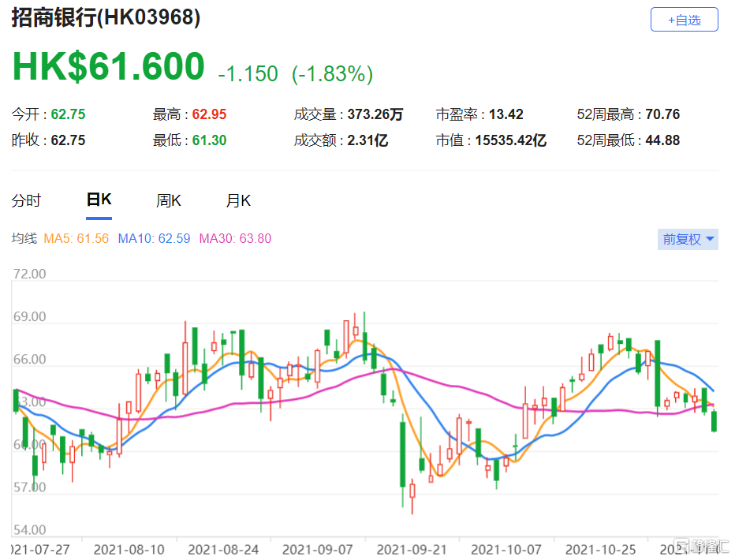This screenshot has height=560, width=735.
Task: Click the 2021-09-21 date axis label
Action: (x=412, y=550)
